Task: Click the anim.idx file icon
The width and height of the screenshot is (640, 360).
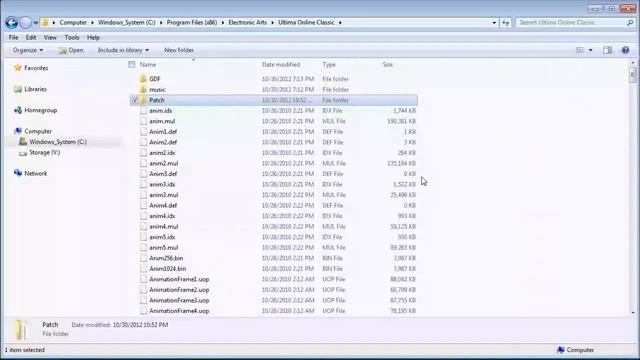Action: pos(143,111)
